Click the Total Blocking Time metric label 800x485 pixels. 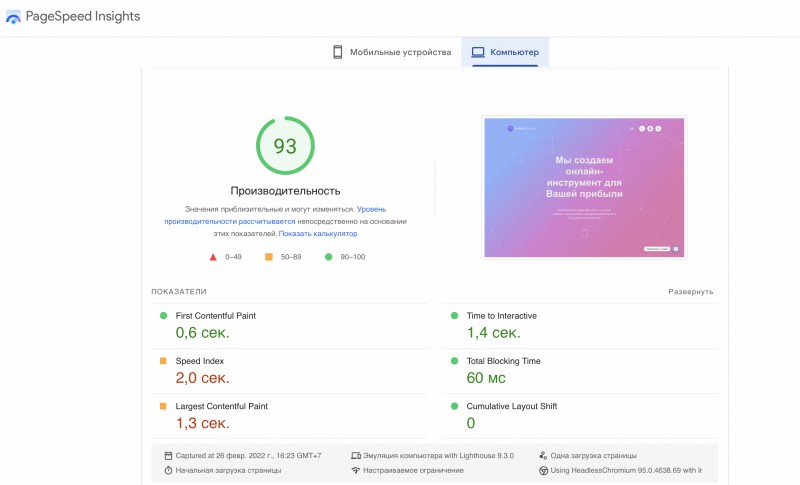(503, 361)
